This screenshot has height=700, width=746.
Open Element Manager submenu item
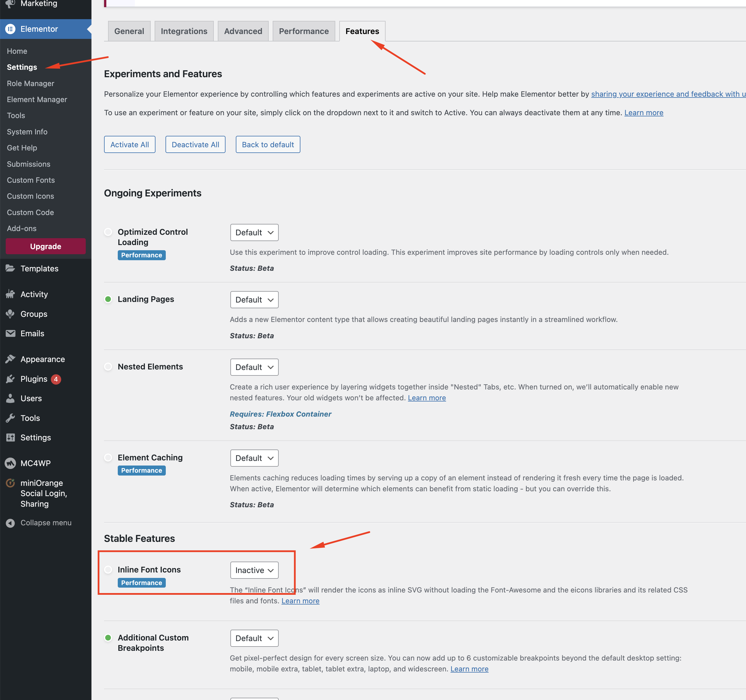37,100
